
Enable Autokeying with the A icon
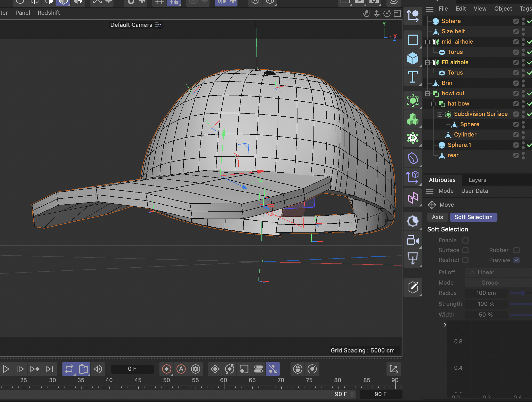click(x=181, y=369)
